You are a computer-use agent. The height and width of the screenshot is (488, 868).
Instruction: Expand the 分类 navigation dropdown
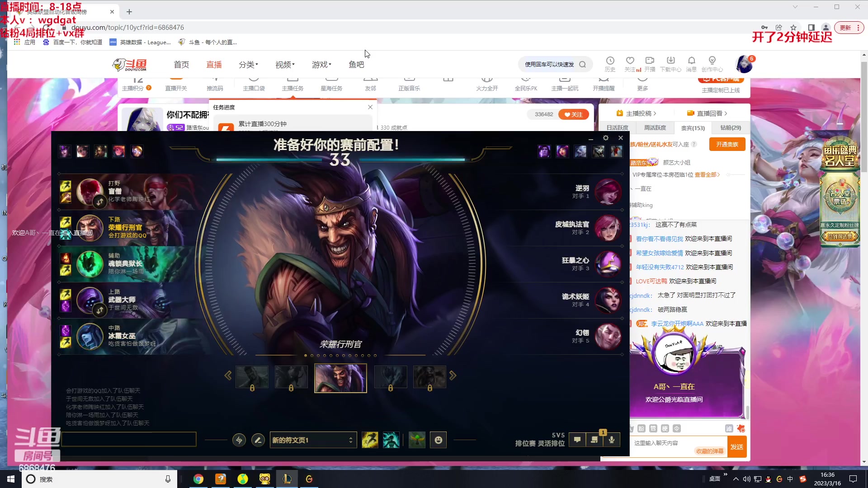(x=248, y=65)
